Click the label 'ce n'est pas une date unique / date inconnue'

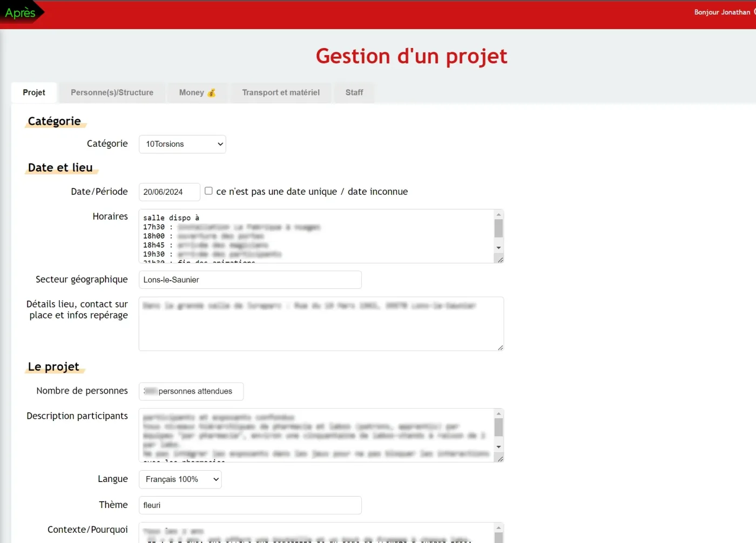coord(312,192)
